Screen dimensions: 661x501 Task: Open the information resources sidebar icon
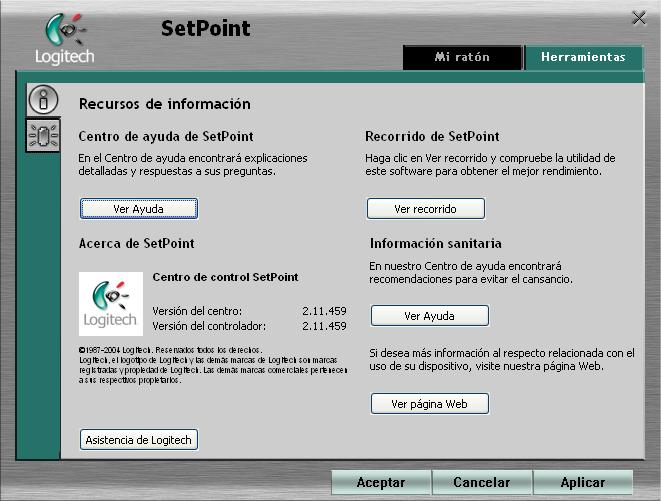tap(43, 100)
